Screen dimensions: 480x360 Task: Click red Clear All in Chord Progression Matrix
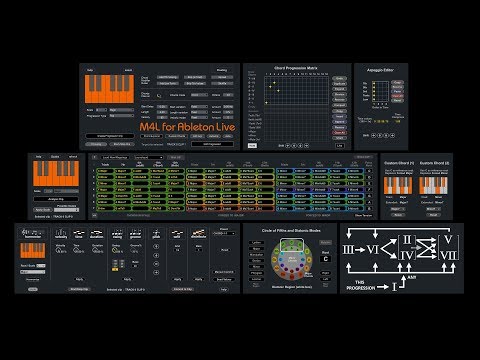click(339, 133)
